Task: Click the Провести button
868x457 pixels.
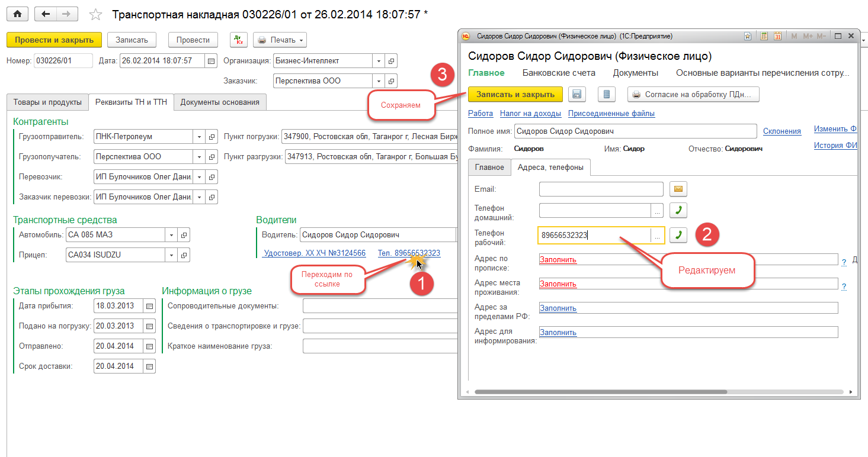Action: (193, 40)
